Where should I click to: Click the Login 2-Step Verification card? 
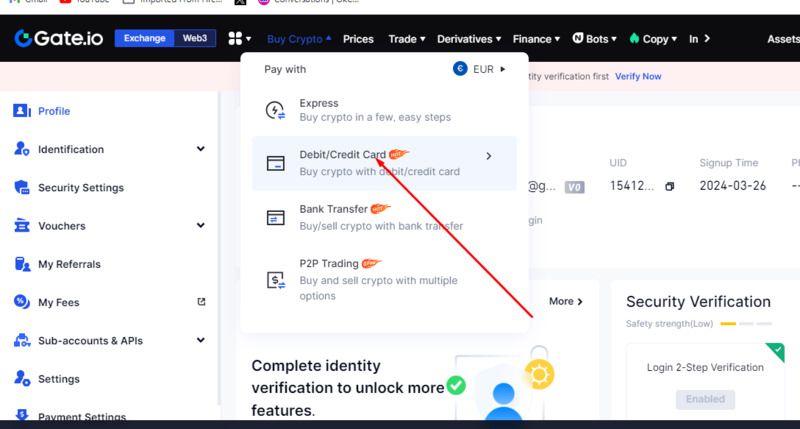tap(705, 382)
